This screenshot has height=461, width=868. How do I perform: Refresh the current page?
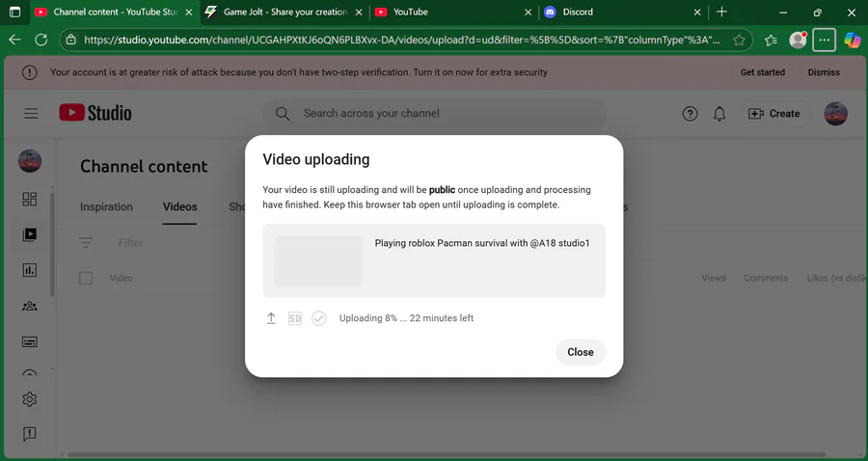pos(41,40)
